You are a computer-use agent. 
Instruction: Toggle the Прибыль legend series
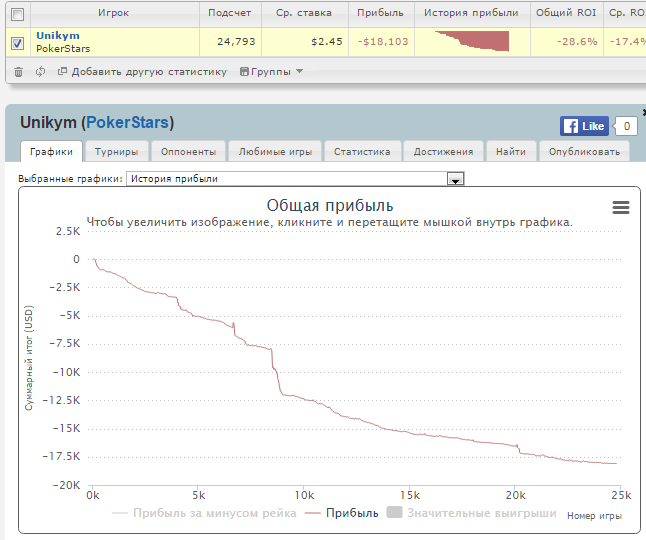click(342, 513)
